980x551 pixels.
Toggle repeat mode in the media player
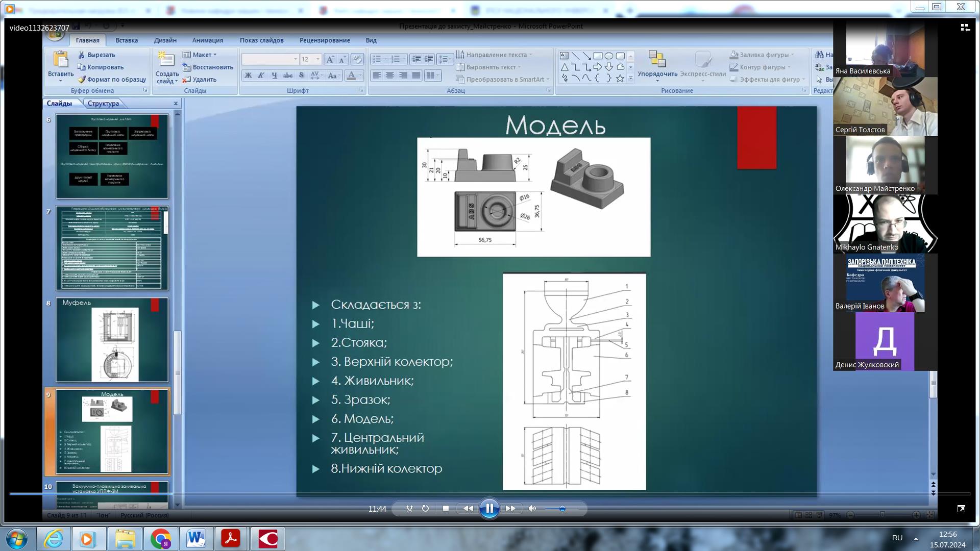coord(425,509)
